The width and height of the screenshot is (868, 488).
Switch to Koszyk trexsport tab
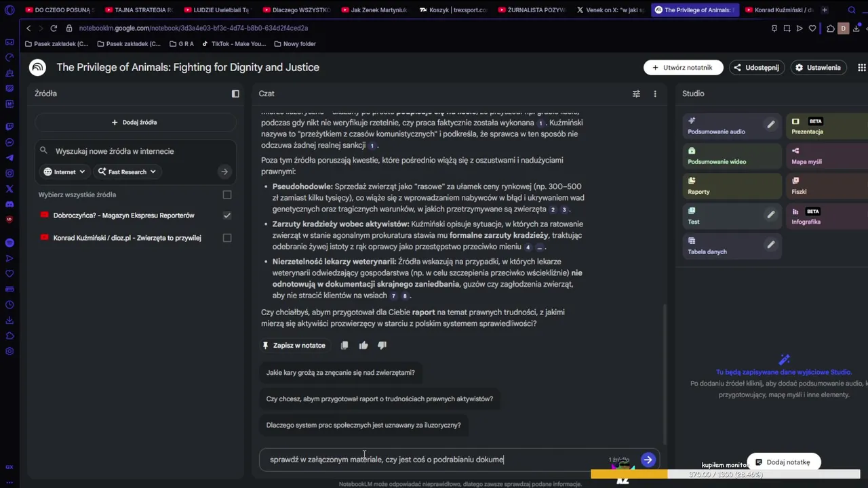[x=454, y=10]
